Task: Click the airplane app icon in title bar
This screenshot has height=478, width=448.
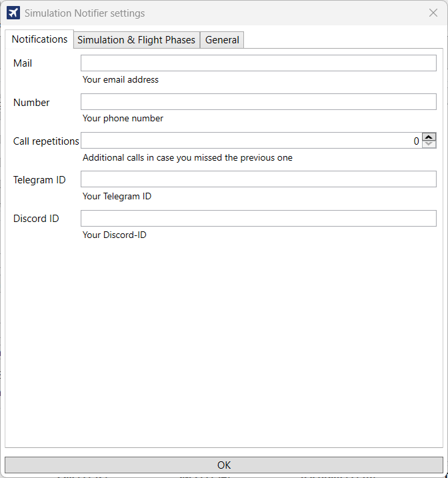Action: coord(13,13)
